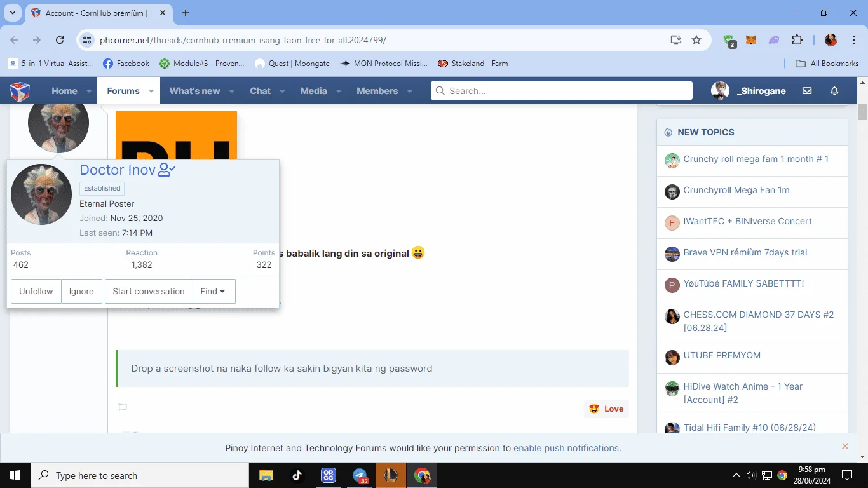Open the Doctor Inov profile name link

click(x=118, y=170)
